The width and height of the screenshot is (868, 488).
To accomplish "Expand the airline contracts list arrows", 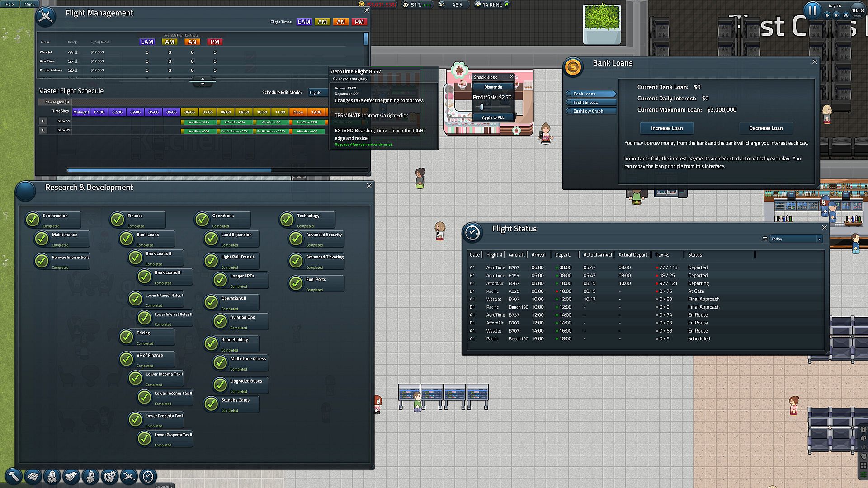I will pos(203,81).
